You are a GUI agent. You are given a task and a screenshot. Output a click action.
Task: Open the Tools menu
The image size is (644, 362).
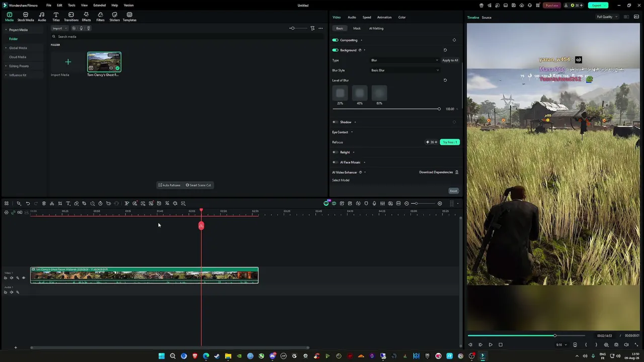[71, 6]
